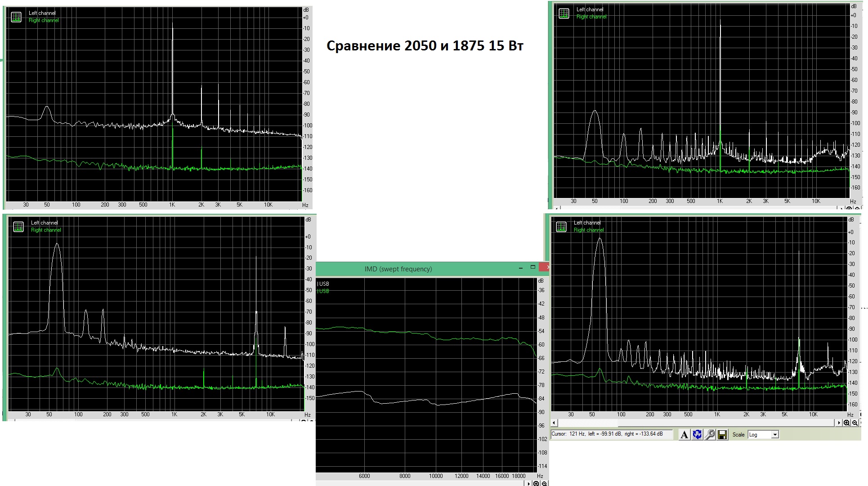This screenshot has width=868, height=486.
Task: Click legend icon in bottom-left spectrum graph
Action: (x=18, y=227)
